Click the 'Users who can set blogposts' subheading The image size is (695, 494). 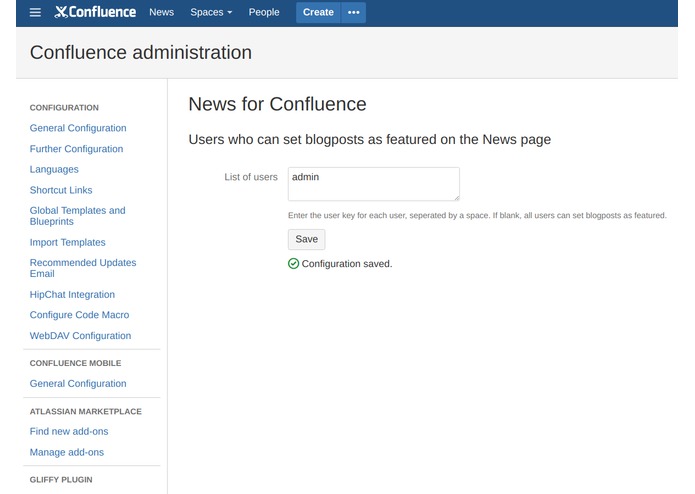370,140
